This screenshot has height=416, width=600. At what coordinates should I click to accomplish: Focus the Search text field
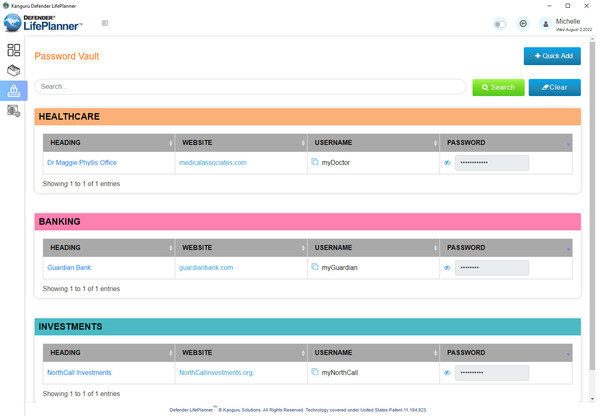pyautogui.click(x=250, y=87)
